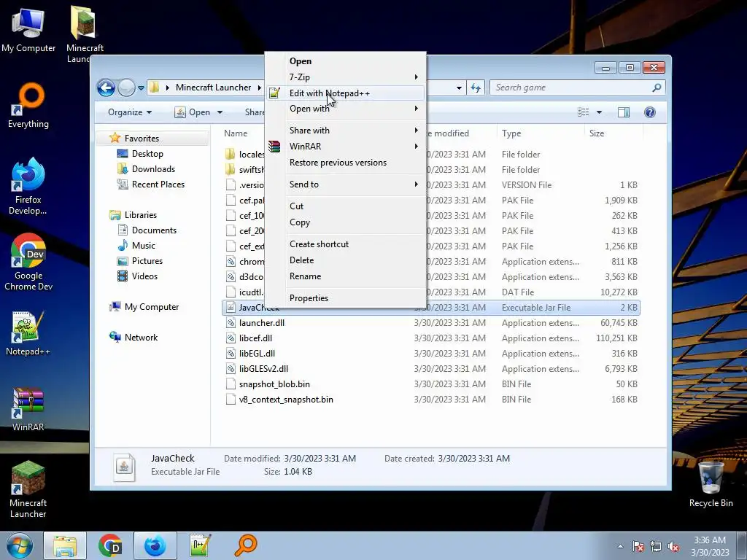Select My Computer in the navigation pane
Screen dimensions: 747x560
152,307
